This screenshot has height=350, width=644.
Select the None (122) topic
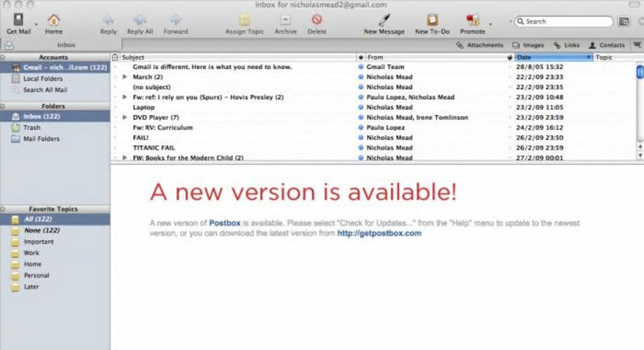(42, 231)
